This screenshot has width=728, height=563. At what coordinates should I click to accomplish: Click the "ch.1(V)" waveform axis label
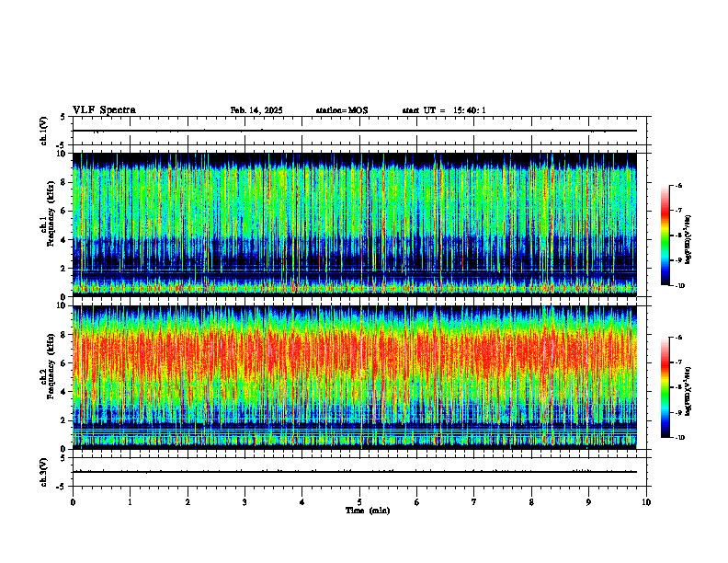point(44,131)
